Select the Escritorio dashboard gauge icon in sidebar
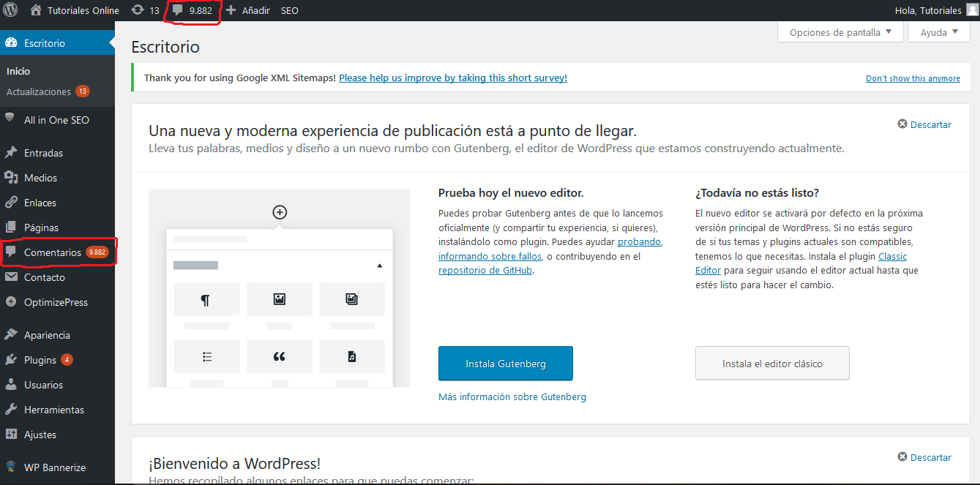This screenshot has height=485, width=980. (11, 43)
